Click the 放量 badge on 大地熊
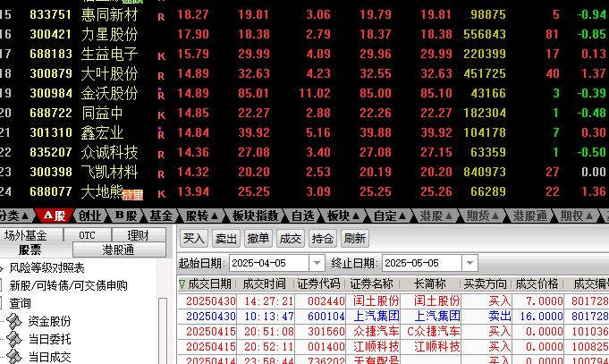Screen dimensions: 609x364 click(133, 195)
